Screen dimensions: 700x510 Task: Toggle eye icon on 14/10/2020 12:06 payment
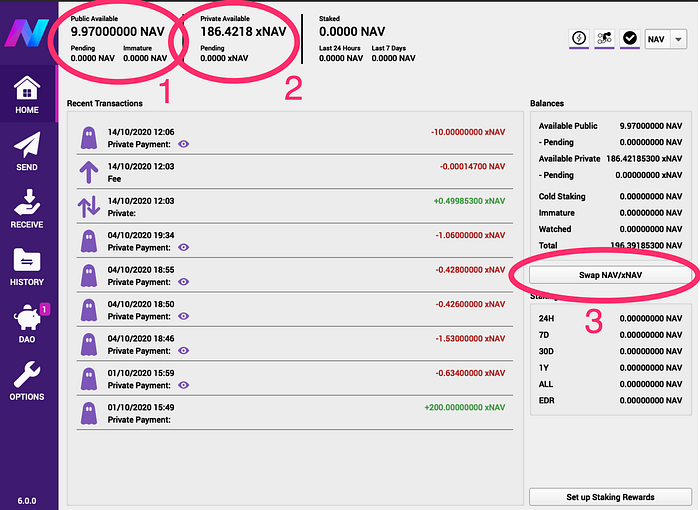coord(183,144)
